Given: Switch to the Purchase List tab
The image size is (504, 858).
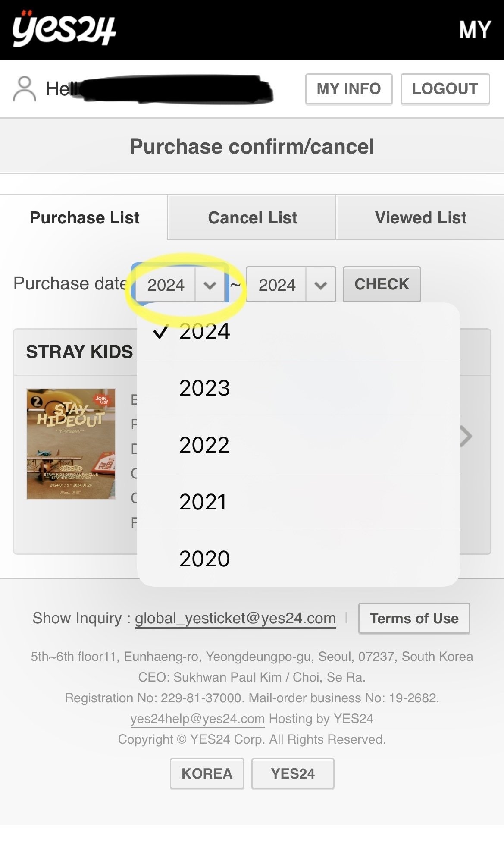Looking at the screenshot, I should click(x=85, y=218).
